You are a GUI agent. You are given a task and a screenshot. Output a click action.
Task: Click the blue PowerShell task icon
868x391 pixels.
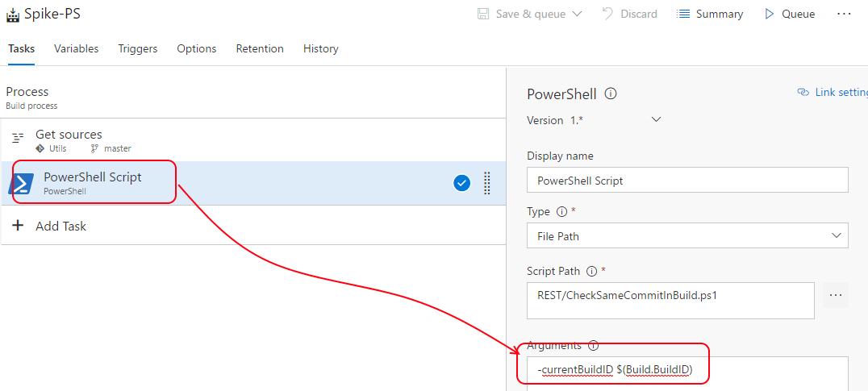pyautogui.click(x=21, y=184)
